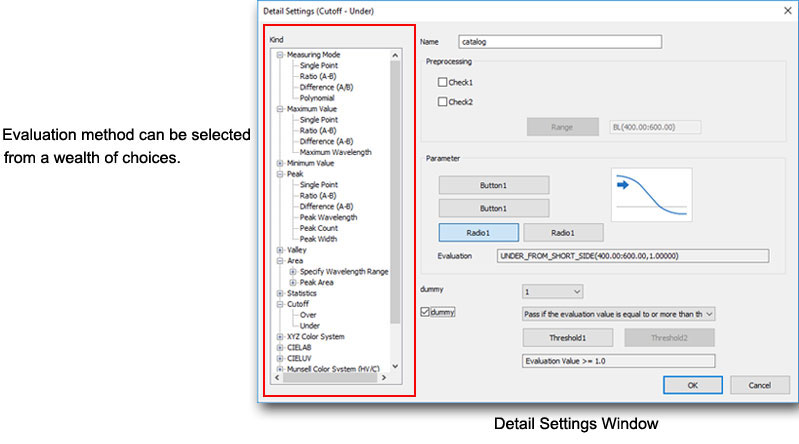
Task: Click the OK button
Action: 693,384
